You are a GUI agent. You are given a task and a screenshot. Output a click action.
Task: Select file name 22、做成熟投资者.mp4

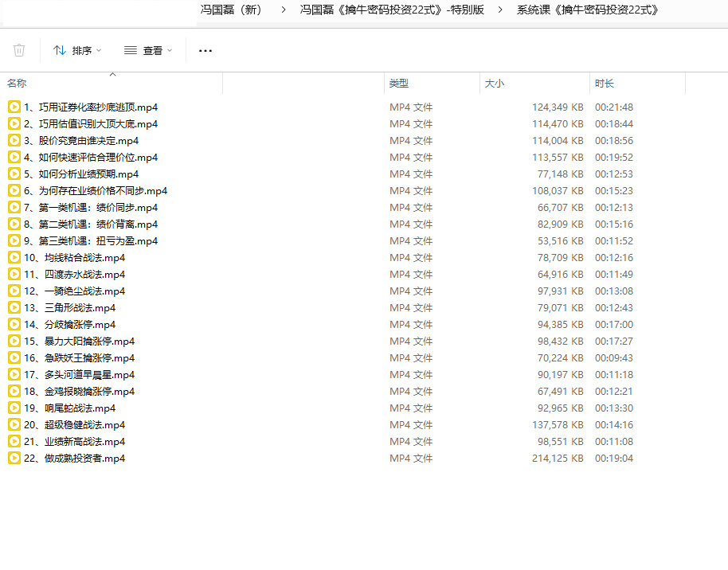point(75,458)
